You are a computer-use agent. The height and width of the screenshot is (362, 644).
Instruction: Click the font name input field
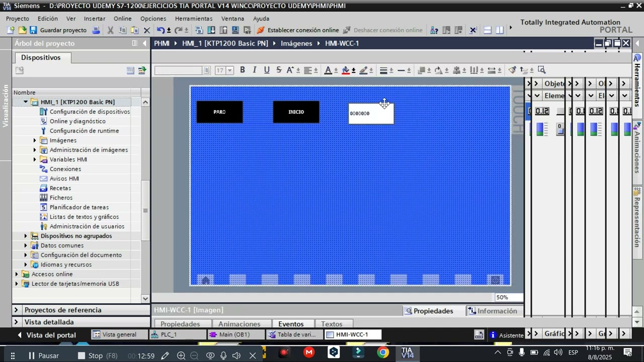(179, 70)
